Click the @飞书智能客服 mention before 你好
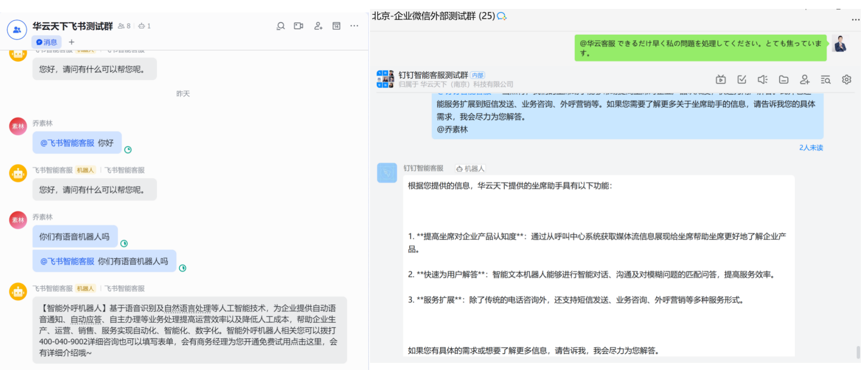The width and height of the screenshot is (868, 370). pyautogui.click(x=67, y=143)
